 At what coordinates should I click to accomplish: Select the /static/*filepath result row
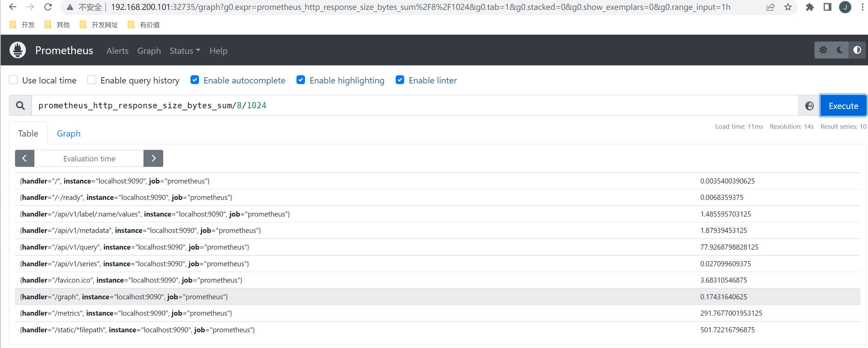click(x=438, y=330)
